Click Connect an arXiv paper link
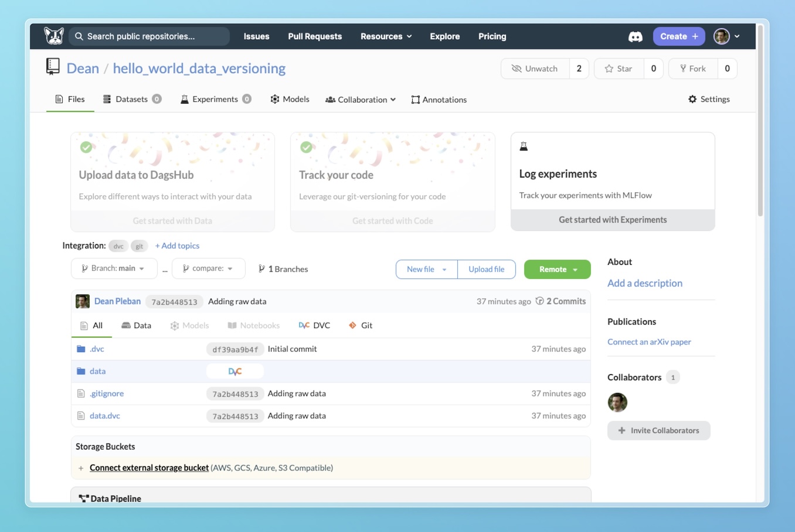Screen dimensions: 795x532 point(649,342)
